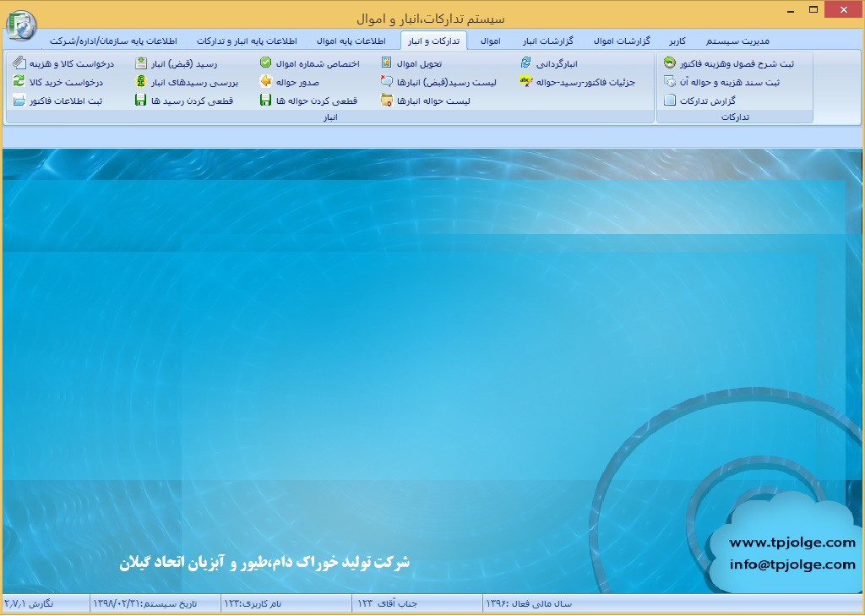The height and width of the screenshot is (616, 865).
Task: Click the انبار group label
Action: [330, 117]
